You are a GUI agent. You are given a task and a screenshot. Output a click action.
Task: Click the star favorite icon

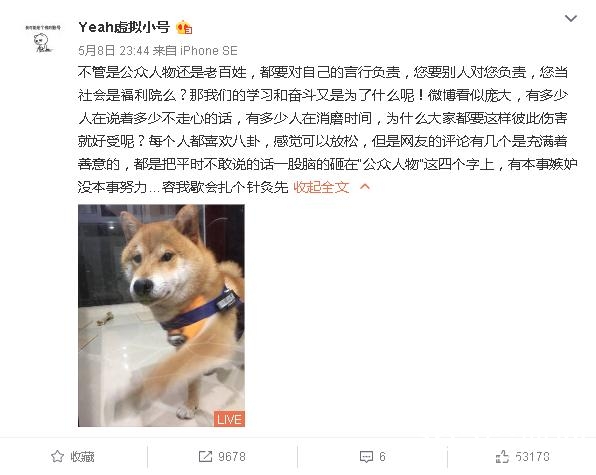[x=57, y=456]
